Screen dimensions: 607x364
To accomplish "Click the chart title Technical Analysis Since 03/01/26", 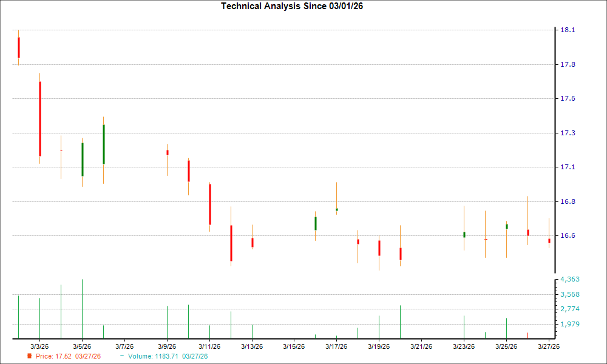I will point(292,6).
